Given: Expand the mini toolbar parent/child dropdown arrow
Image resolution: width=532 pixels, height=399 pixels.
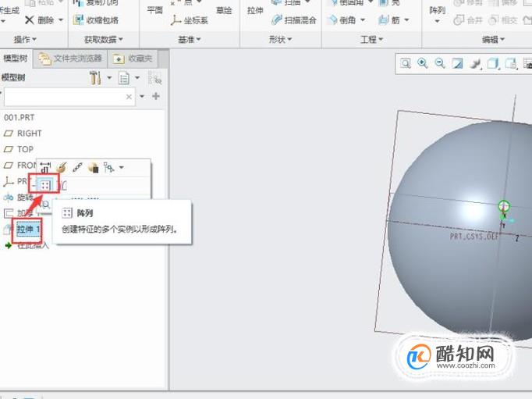Looking at the screenshot, I should click(122, 167).
